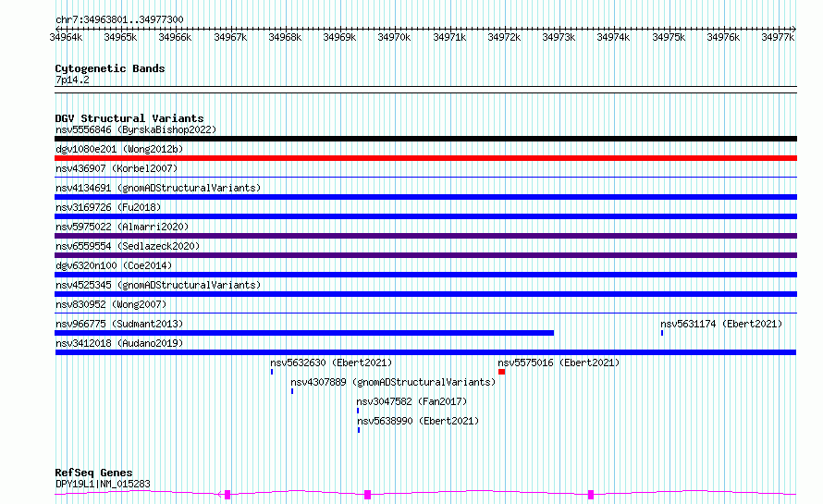Image resolution: width=823 pixels, height=504 pixels.
Task: Click the leftmost magenta DPY19L1 exon block
Action: tap(227, 495)
